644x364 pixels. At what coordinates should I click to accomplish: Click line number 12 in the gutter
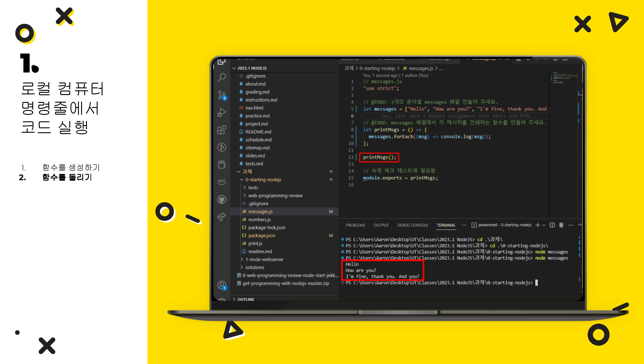(x=351, y=157)
